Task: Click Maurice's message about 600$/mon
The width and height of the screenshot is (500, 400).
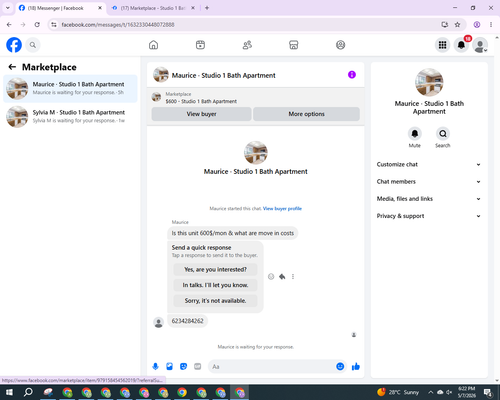Action: 233,233
